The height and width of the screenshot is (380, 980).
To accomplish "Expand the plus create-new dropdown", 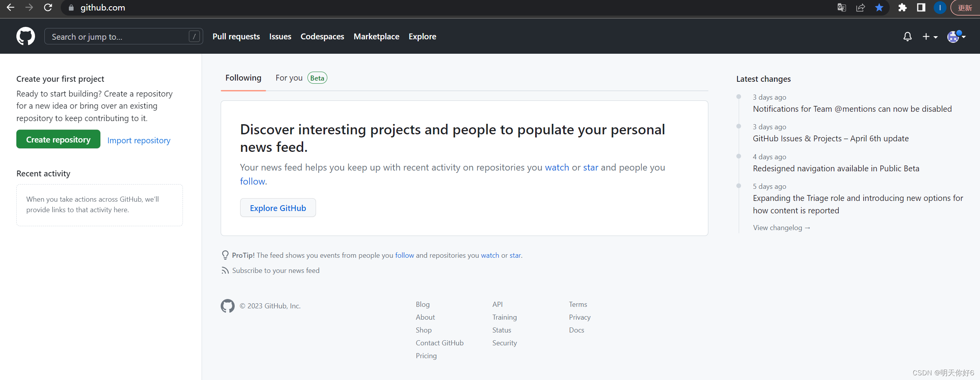I will [x=930, y=37].
